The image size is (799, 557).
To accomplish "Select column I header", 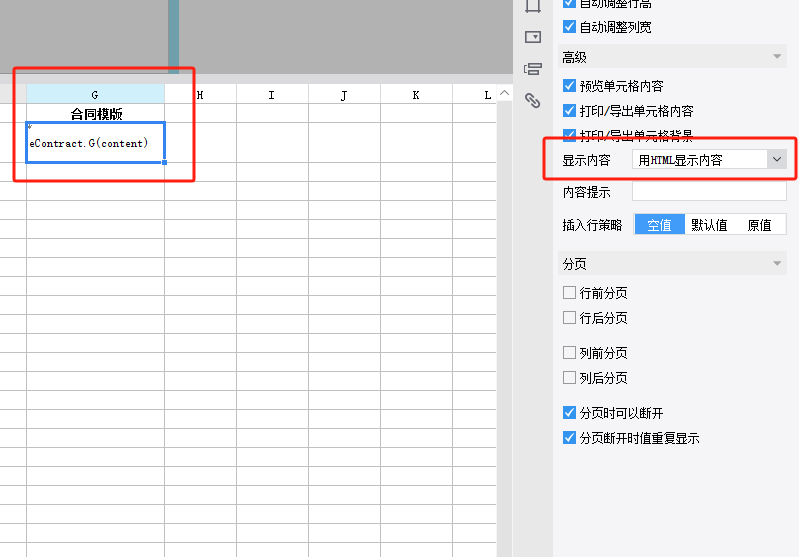I will pyautogui.click(x=272, y=94).
